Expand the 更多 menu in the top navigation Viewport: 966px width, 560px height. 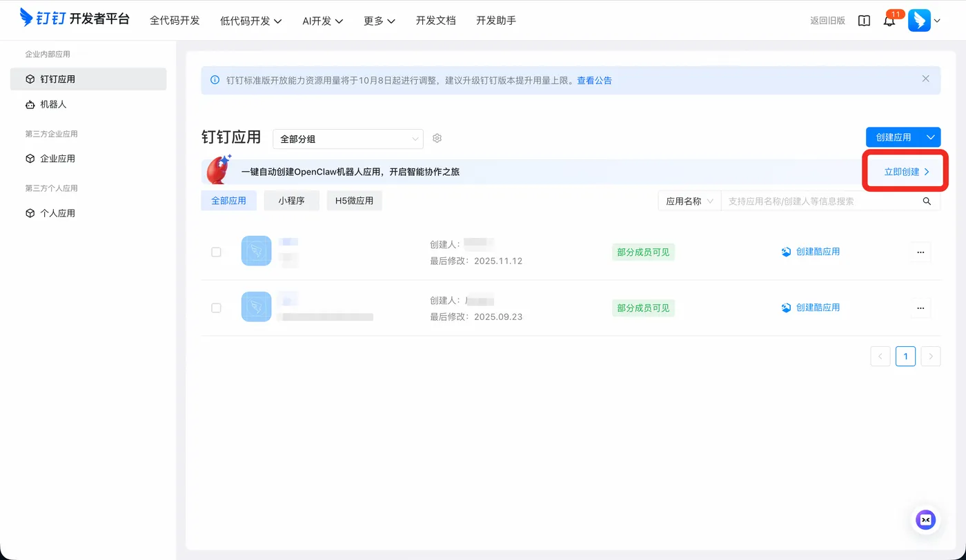click(x=378, y=21)
